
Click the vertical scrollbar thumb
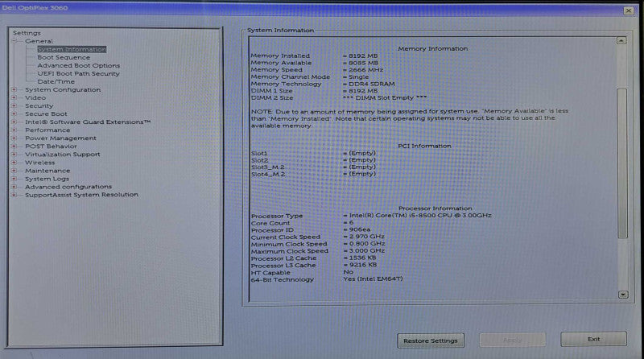tap(622, 163)
